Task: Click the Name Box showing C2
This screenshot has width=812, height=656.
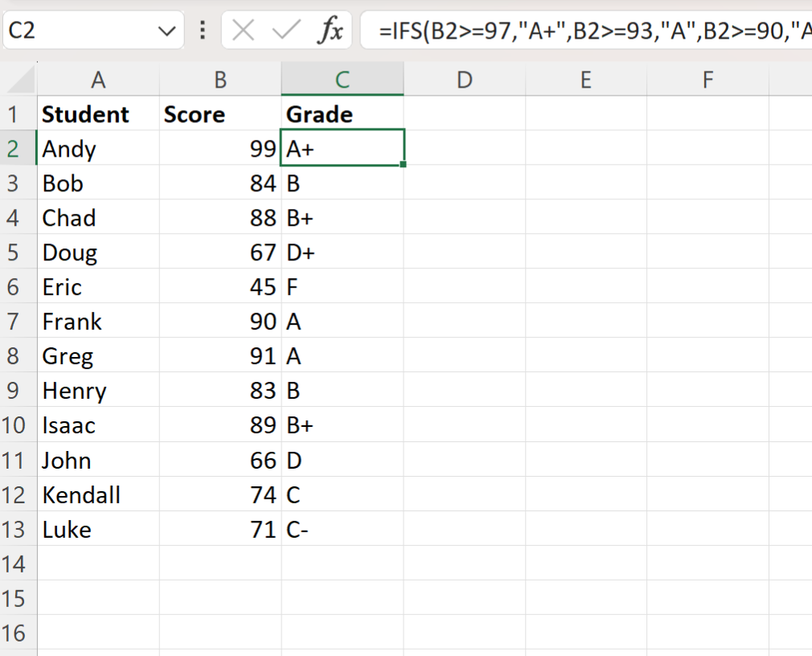Action: 80,30
